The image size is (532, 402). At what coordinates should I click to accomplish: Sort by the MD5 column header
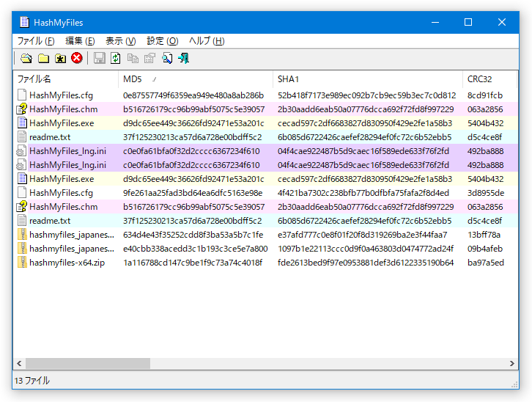pos(196,79)
